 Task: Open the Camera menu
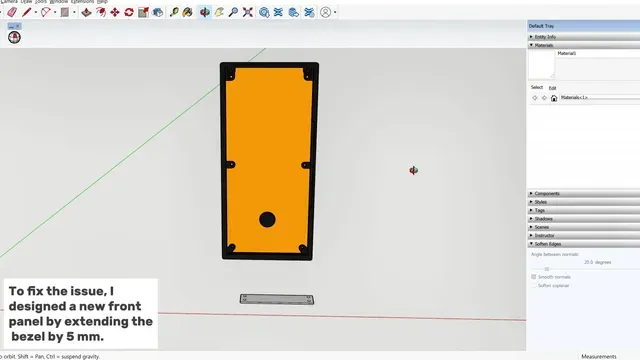pyautogui.click(x=9, y=2)
